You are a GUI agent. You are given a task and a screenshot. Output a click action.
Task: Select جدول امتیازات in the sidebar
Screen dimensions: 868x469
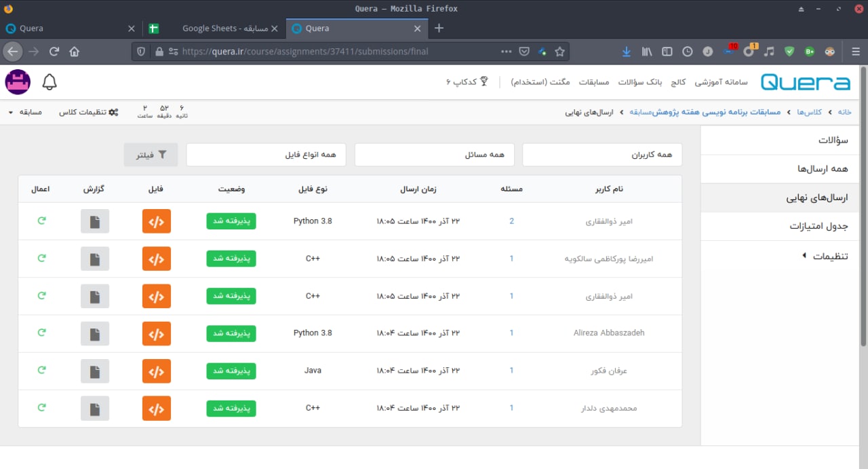pyautogui.click(x=818, y=227)
